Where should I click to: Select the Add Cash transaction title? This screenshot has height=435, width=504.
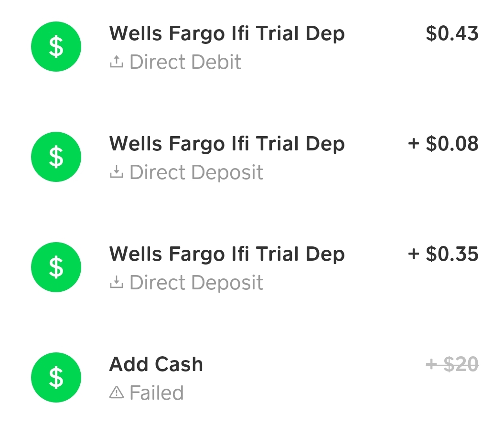point(156,364)
